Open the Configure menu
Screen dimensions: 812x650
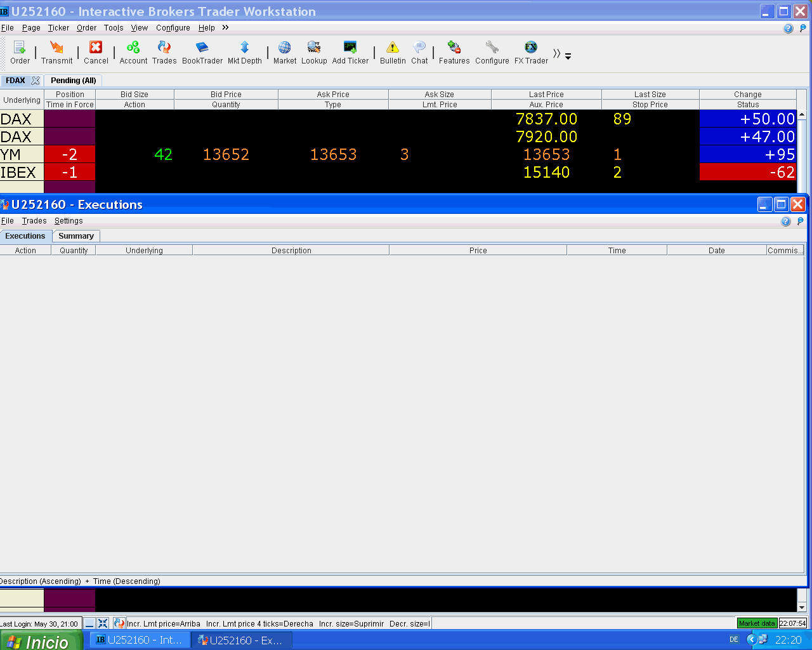click(x=173, y=28)
